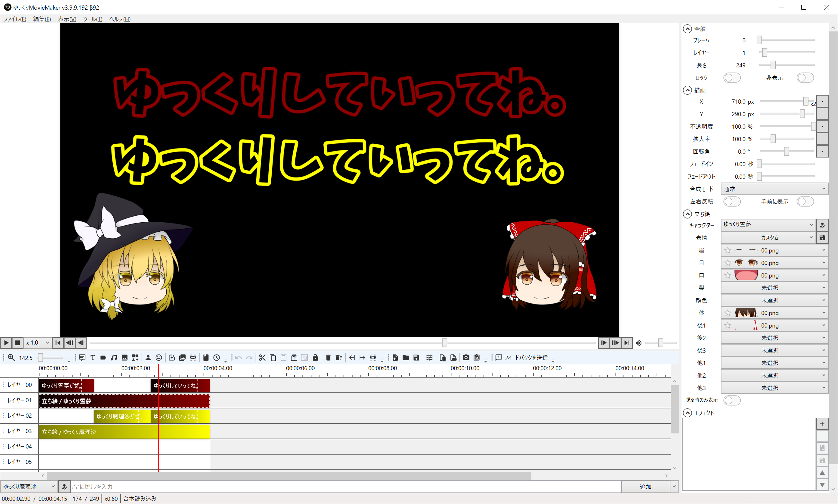This screenshot has height=504, width=838.
Task: Lock the selected item using padlock icon
Action: (x=315, y=358)
